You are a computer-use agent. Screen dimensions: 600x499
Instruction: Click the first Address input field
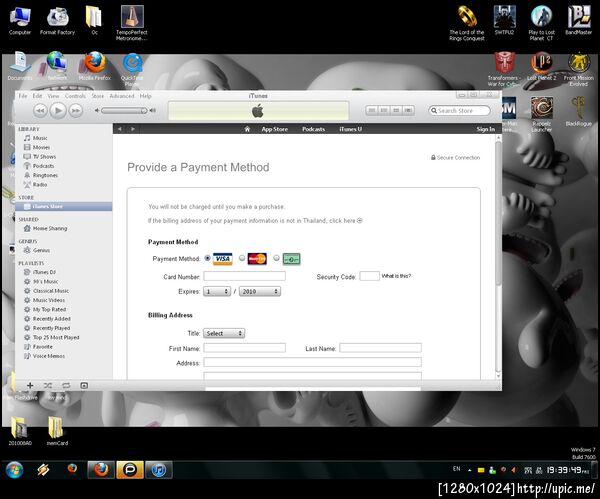(x=313, y=362)
